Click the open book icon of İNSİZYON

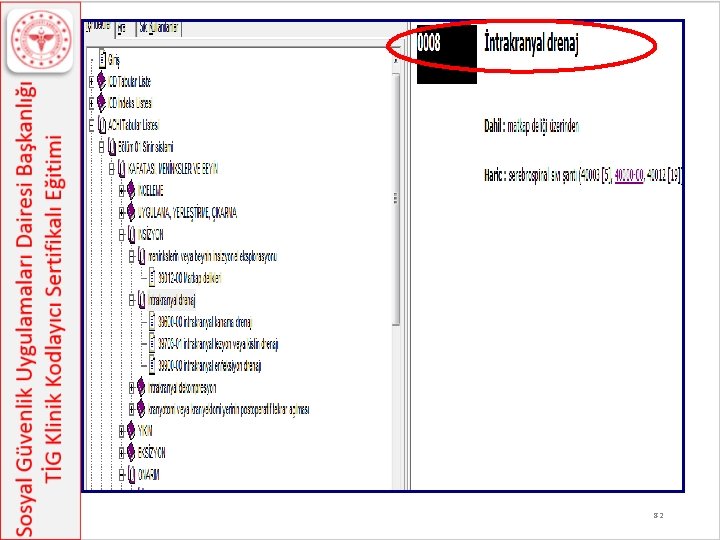point(132,235)
